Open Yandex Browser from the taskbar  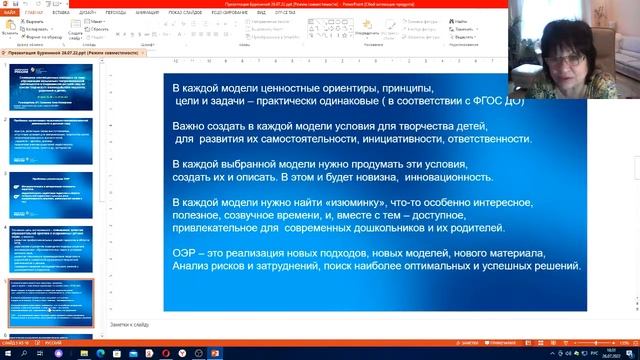click(x=182, y=353)
